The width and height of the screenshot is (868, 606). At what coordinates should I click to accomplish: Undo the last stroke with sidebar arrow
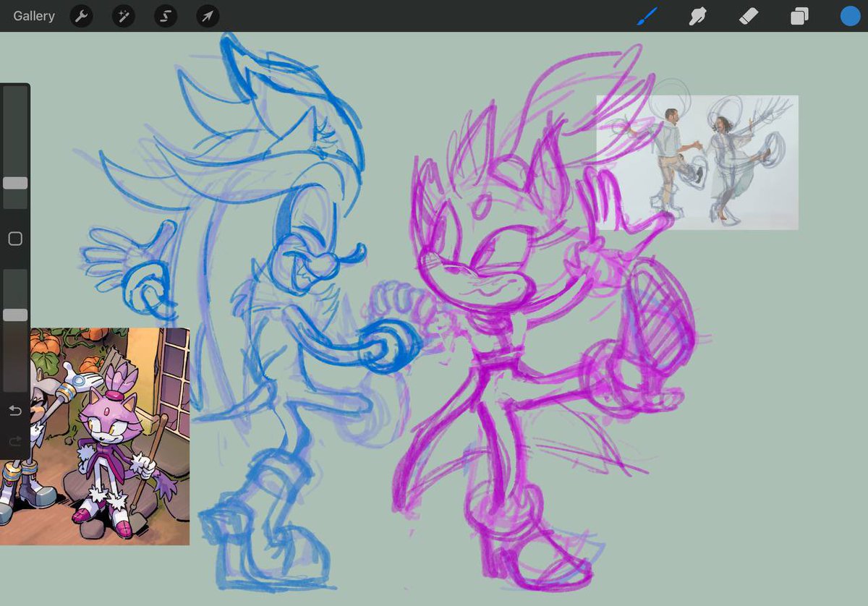(15, 411)
